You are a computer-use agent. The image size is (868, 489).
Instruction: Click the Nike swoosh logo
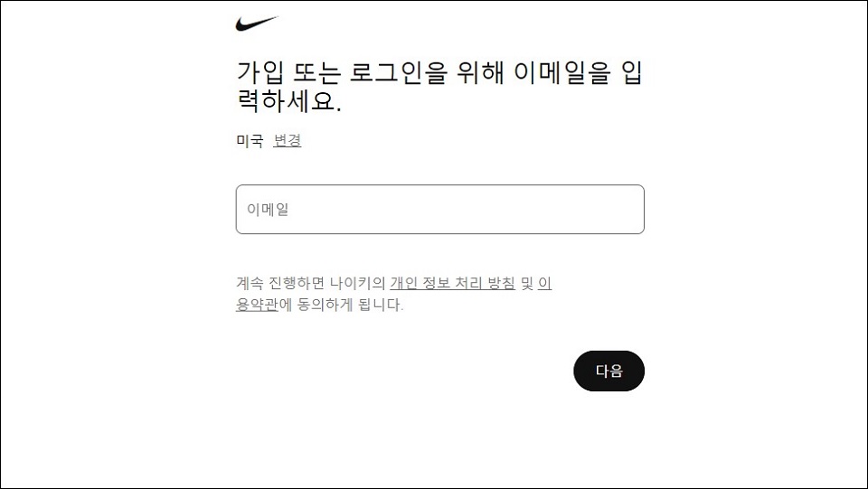(x=257, y=24)
